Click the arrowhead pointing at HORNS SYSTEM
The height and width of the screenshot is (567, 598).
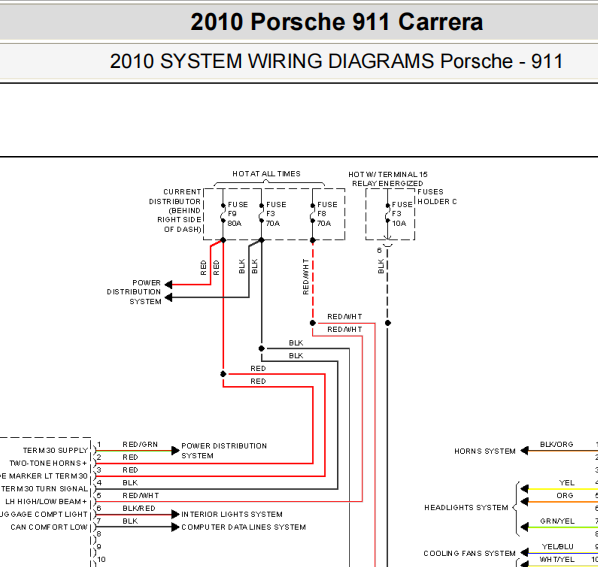[524, 451]
